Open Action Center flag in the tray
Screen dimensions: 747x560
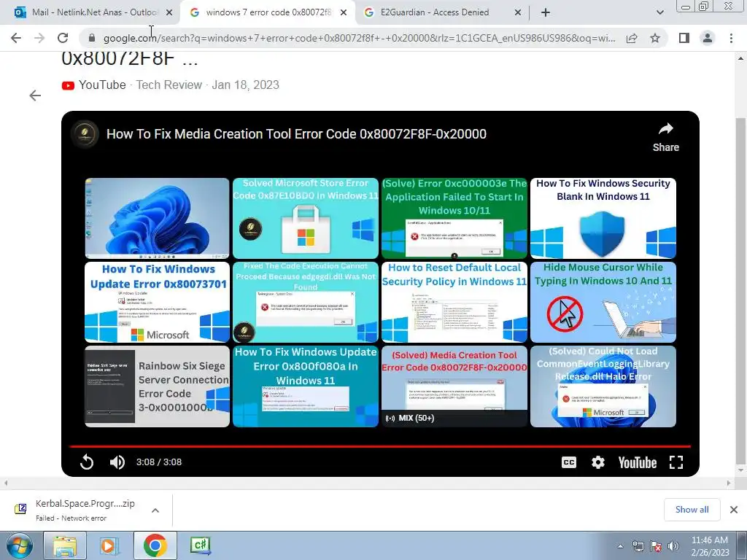point(656,547)
